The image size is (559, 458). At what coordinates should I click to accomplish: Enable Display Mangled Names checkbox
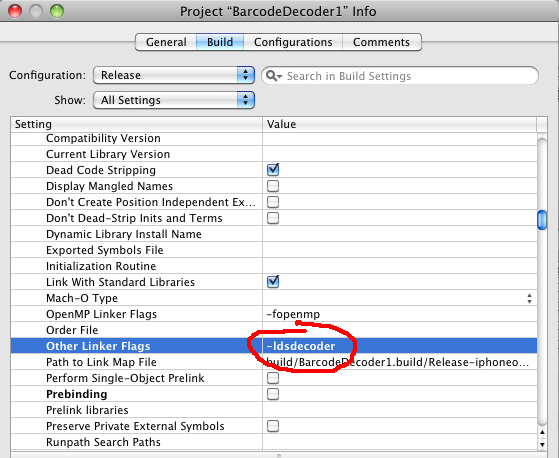click(x=273, y=186)
